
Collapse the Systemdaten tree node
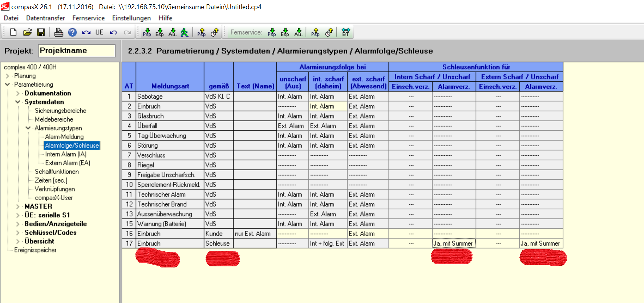click(18, 102)
